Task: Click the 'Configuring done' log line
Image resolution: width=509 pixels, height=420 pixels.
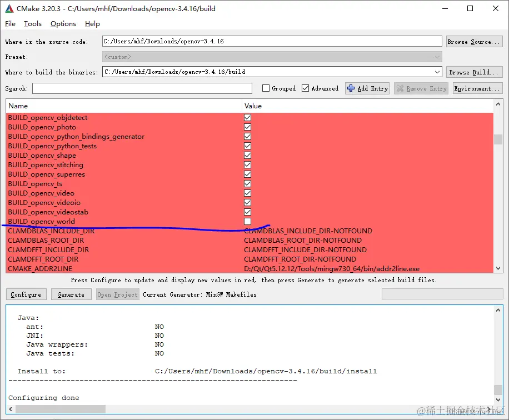Action: point(44,398)
